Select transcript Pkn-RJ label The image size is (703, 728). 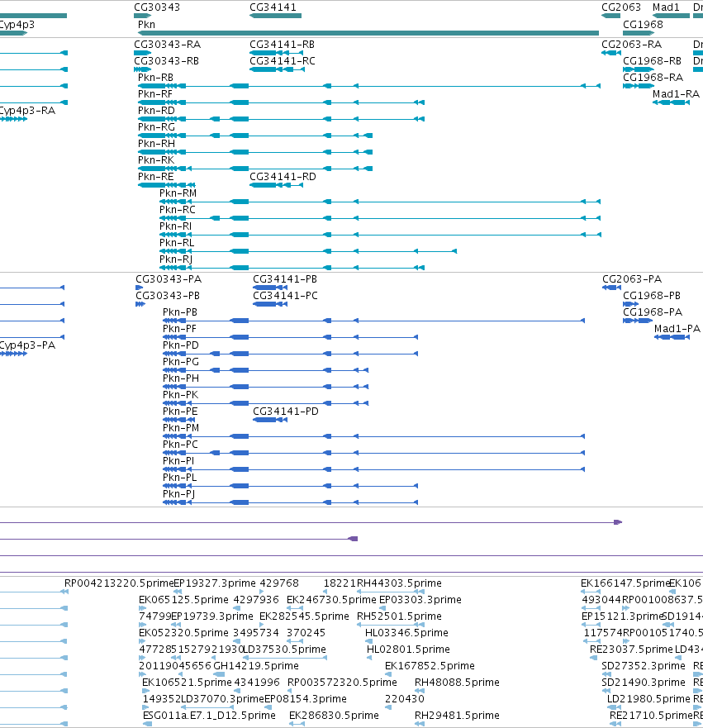(175, 259)
